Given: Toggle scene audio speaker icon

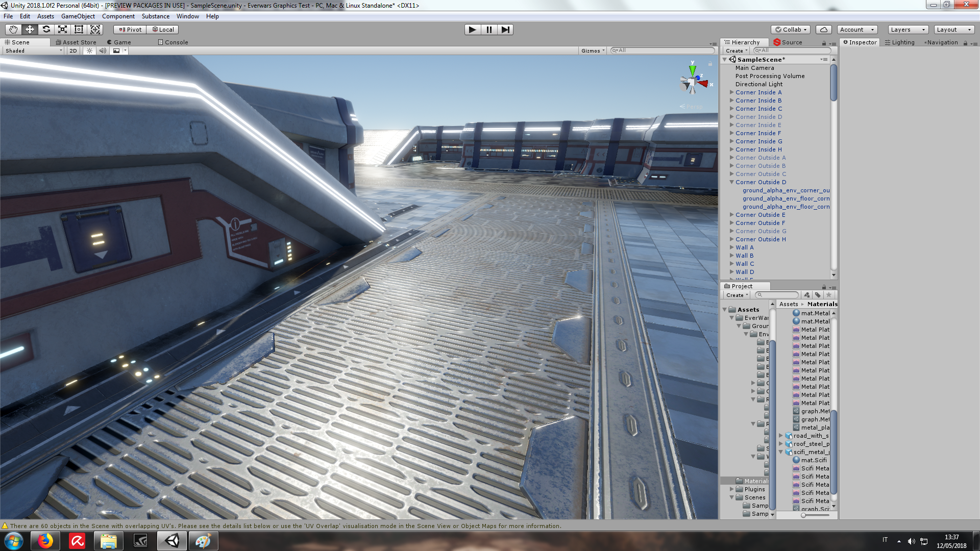Looking at the screenshot, I should 103,51.
